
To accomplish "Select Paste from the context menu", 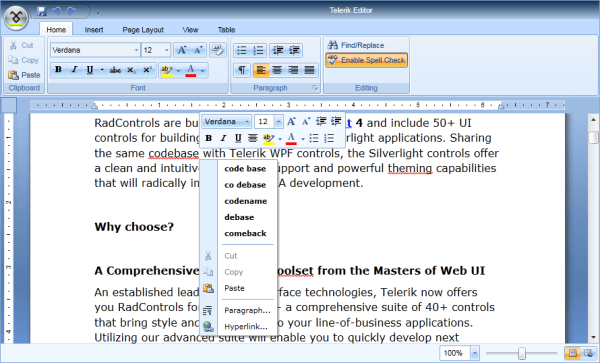I will 234,288.
